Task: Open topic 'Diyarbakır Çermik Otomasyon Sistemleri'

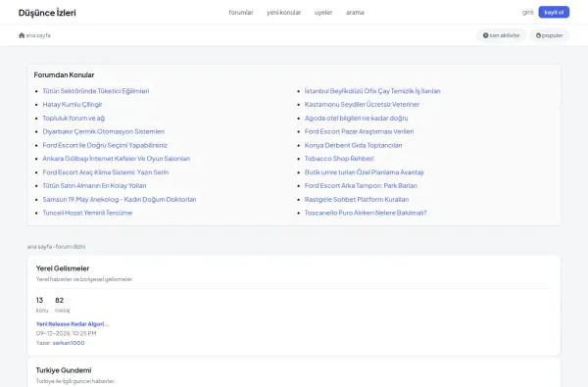Action: pos(104,131)
